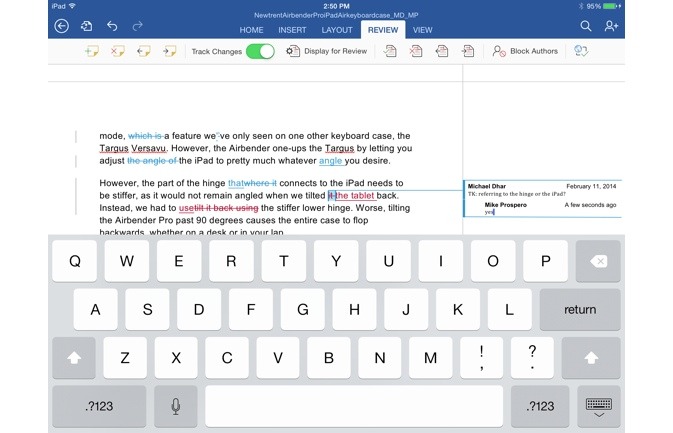Switch to the VIEW tab
The image size is (673, 433).
coord(422,30)
